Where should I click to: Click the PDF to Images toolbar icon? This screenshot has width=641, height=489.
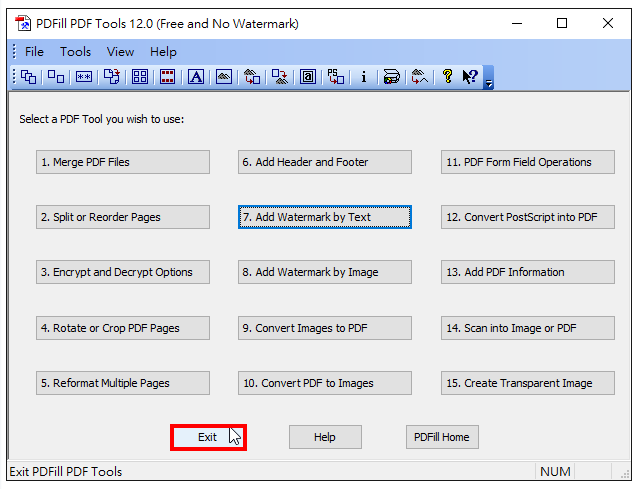click(280, 76)
